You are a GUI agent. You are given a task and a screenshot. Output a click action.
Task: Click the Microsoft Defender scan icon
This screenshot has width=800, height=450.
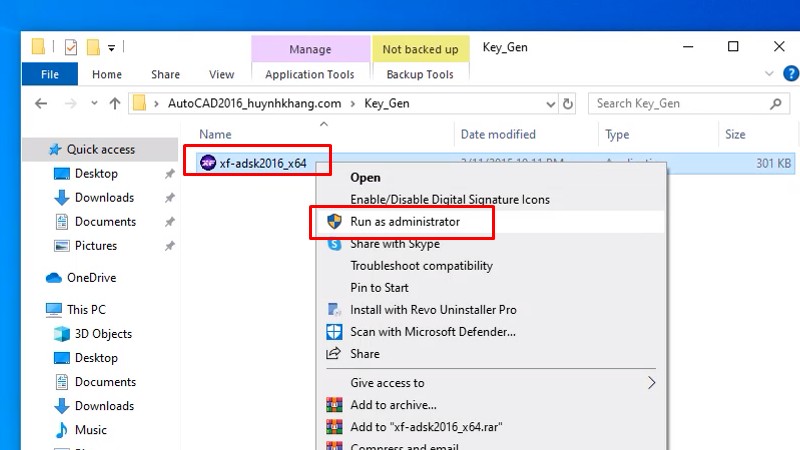coord(334,332)
